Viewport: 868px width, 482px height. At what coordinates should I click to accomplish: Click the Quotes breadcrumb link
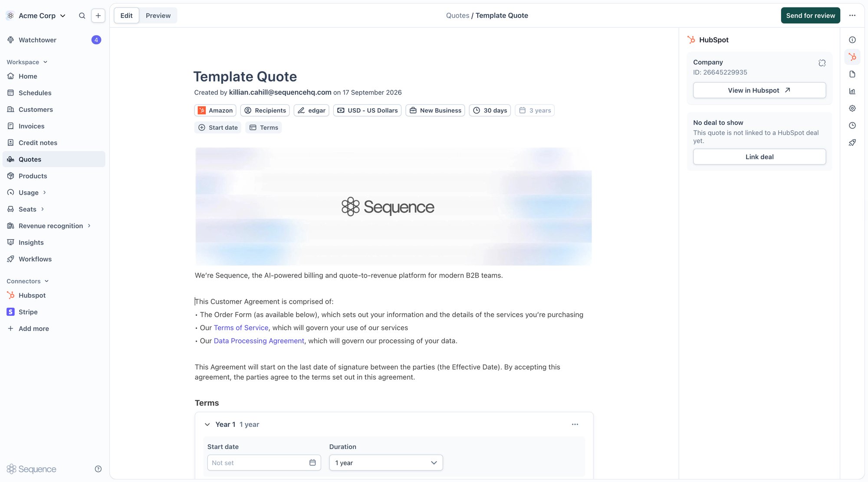(457, 16)
